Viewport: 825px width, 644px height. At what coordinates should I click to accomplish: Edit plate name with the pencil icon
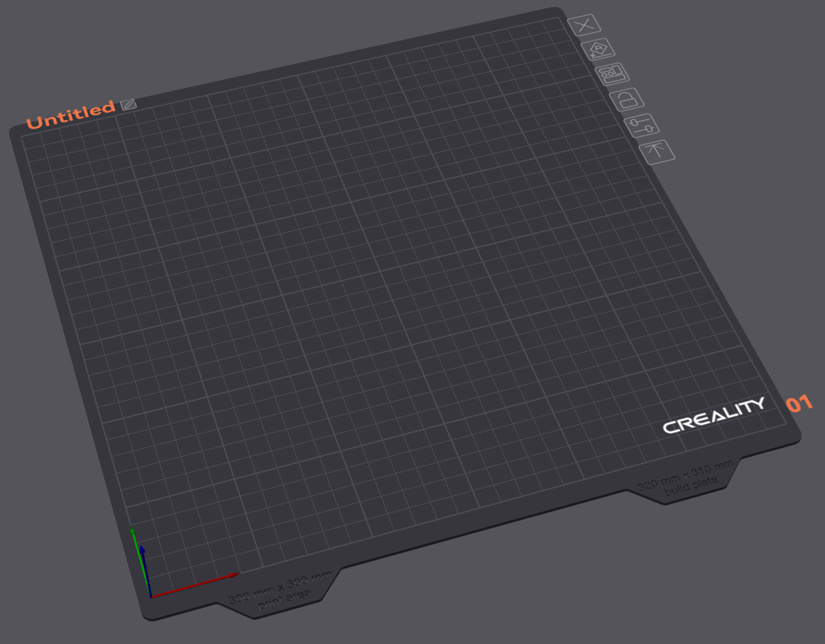[129, 104]
